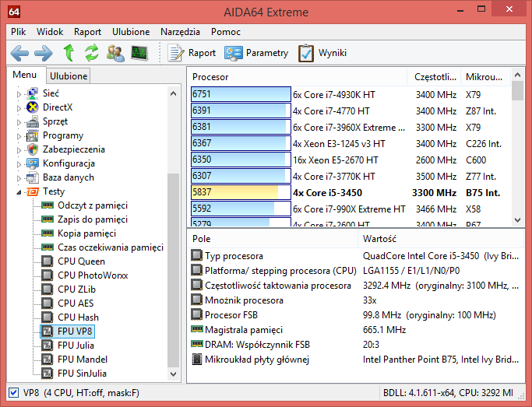This screenshot has width=532, height=407.
Task: Click the Programy icon in tree
Action: tap(33, 135)
